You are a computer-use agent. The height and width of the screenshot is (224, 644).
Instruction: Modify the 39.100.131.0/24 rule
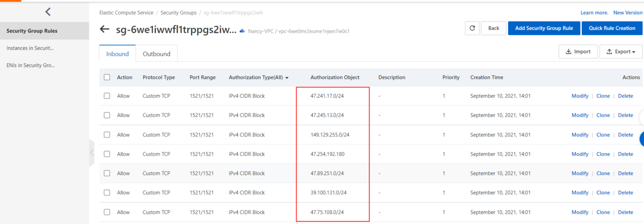click(x=580, y=192)
